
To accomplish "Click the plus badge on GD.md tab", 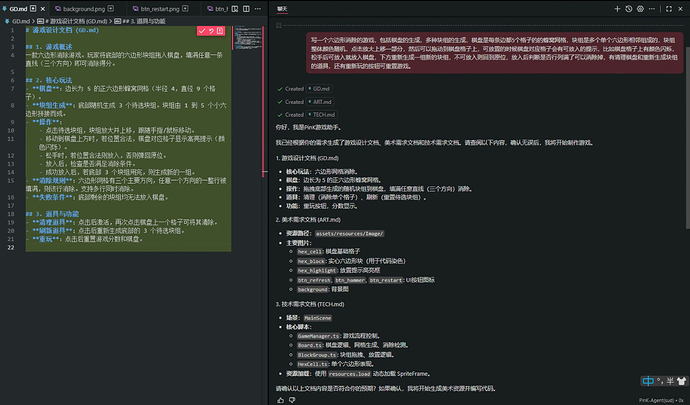I will tap(33, 8).
